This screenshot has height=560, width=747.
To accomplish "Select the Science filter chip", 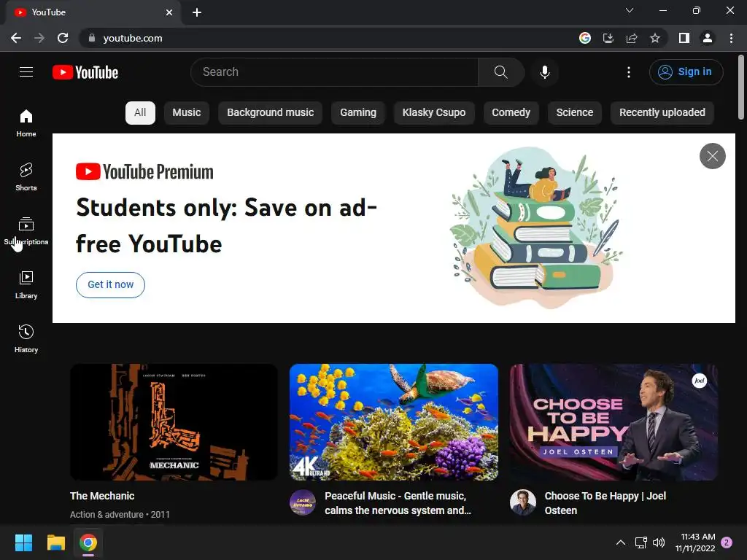I will click(x=575, y=112).
